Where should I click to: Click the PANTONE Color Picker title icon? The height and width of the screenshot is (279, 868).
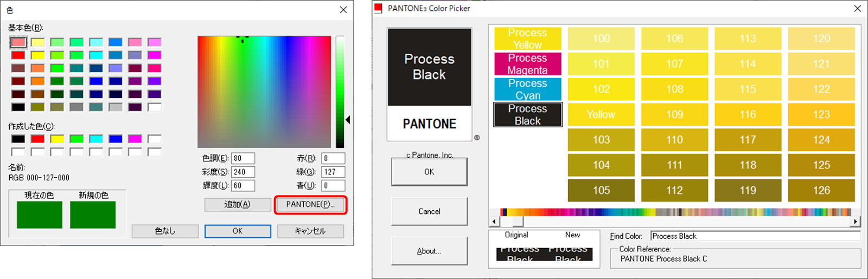[x=378, y=8]
